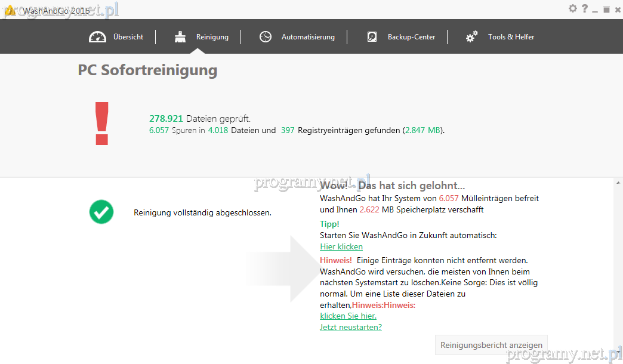Click the green checkmark completion icon

click(x=101, y=212)
